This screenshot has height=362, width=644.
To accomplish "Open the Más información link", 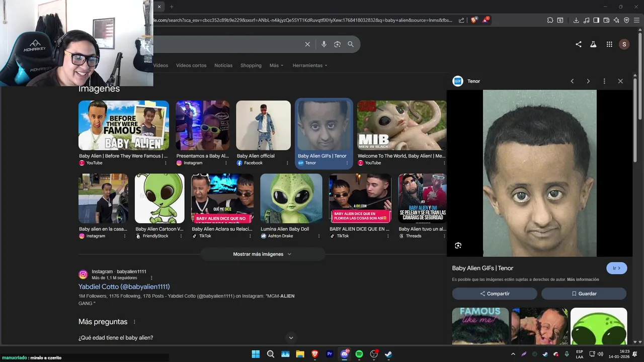I will click(583, 280).
